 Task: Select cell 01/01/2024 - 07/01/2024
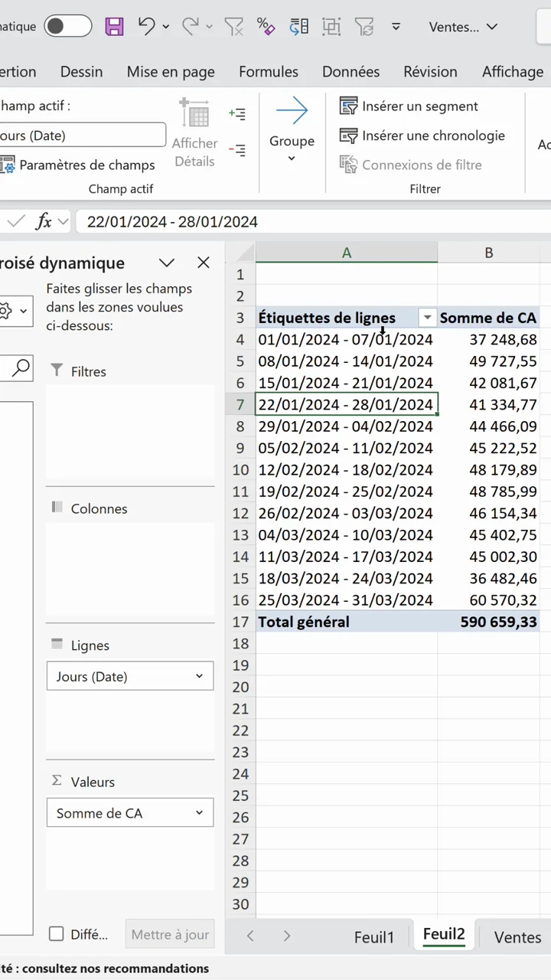point(347,339)
